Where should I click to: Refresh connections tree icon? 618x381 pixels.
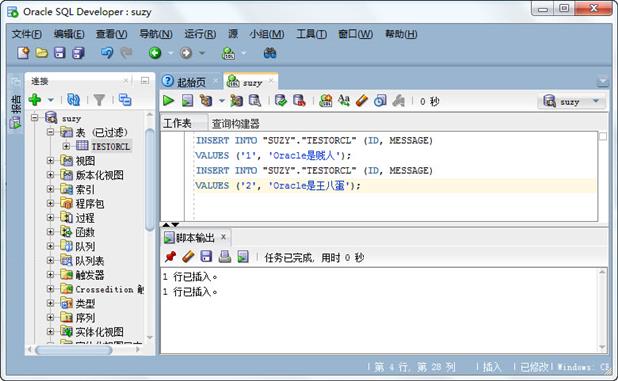[73, 100]
